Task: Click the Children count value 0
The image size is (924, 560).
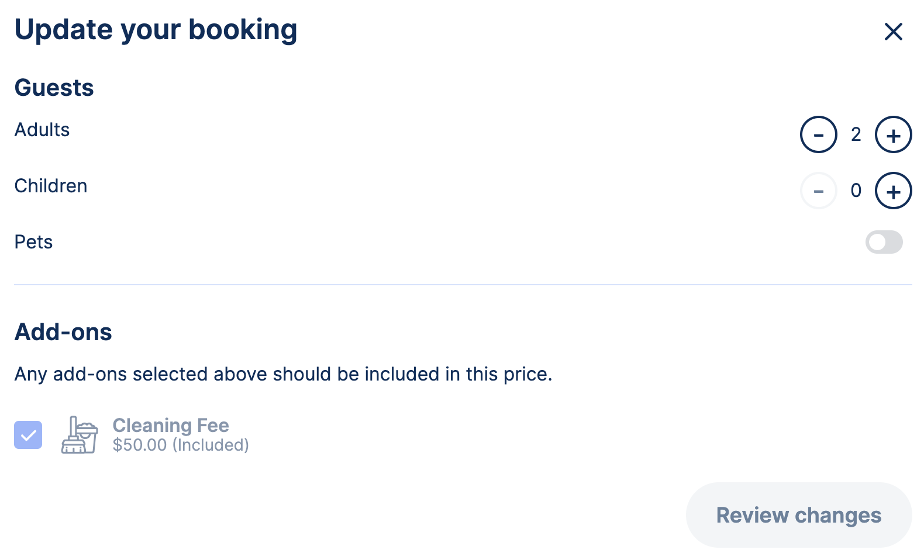Action: (x=856, y=190)
